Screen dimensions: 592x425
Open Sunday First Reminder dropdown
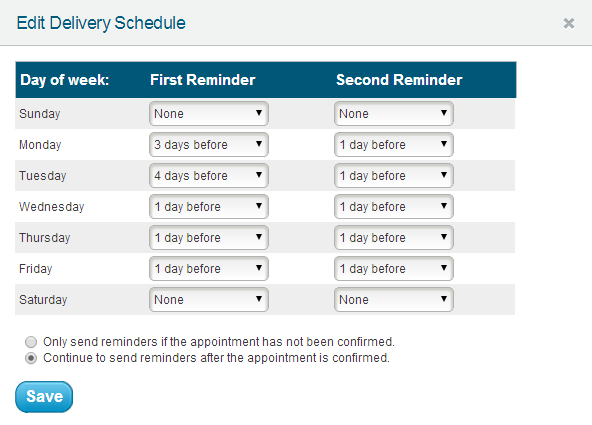click(209, 114)
